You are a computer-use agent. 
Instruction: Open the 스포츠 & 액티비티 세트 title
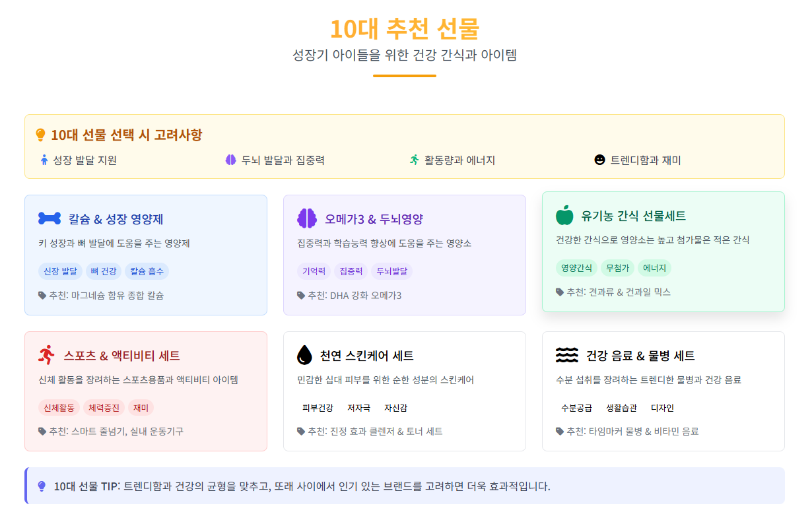[121, 356]
